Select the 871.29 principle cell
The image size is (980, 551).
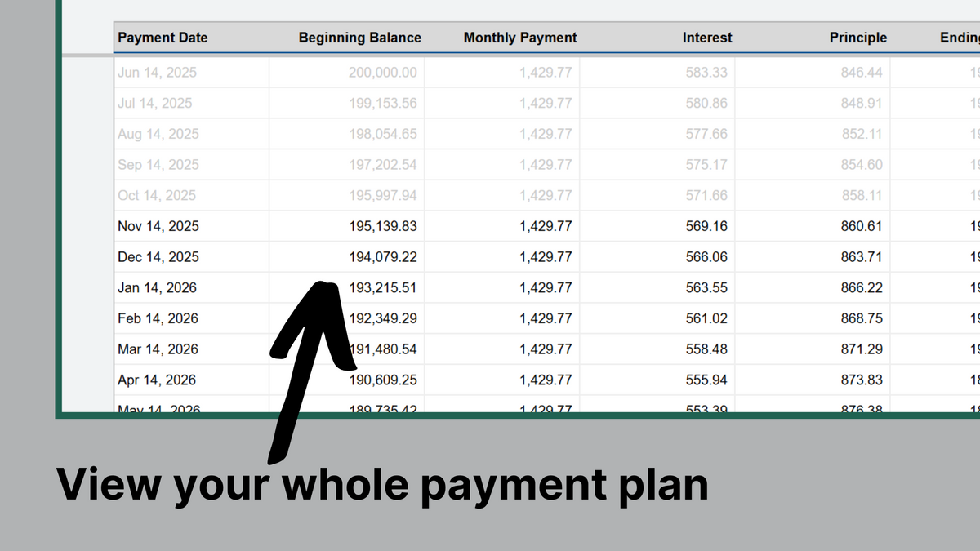click(x=813, y=349)
